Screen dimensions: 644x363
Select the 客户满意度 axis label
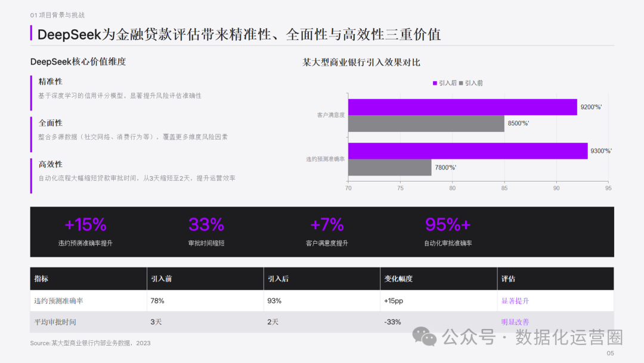331,115
